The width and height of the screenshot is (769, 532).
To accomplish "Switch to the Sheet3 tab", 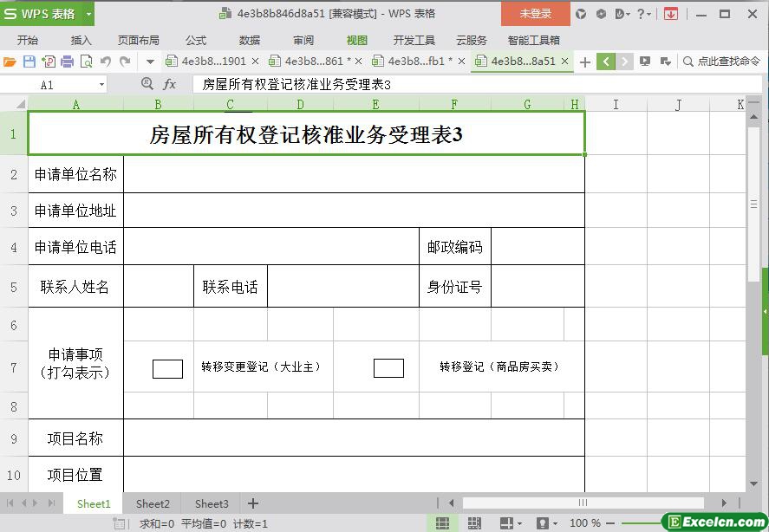I will [212, 503].
